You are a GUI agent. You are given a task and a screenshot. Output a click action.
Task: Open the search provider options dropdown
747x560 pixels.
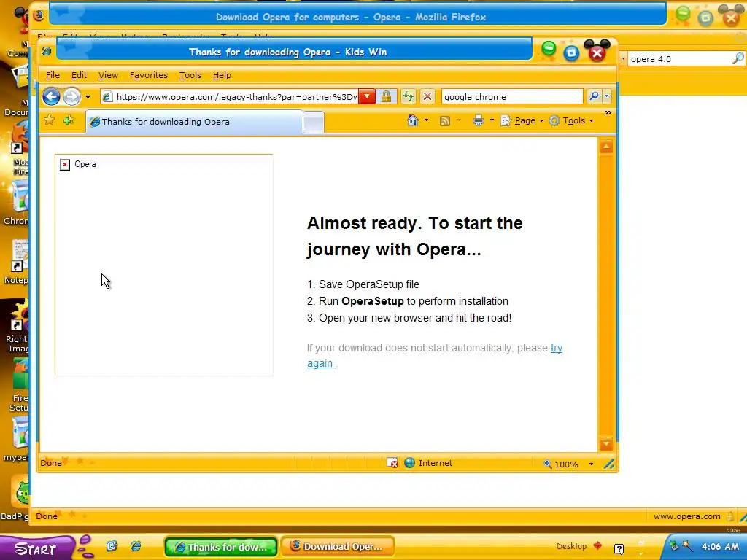pos(606,96)
